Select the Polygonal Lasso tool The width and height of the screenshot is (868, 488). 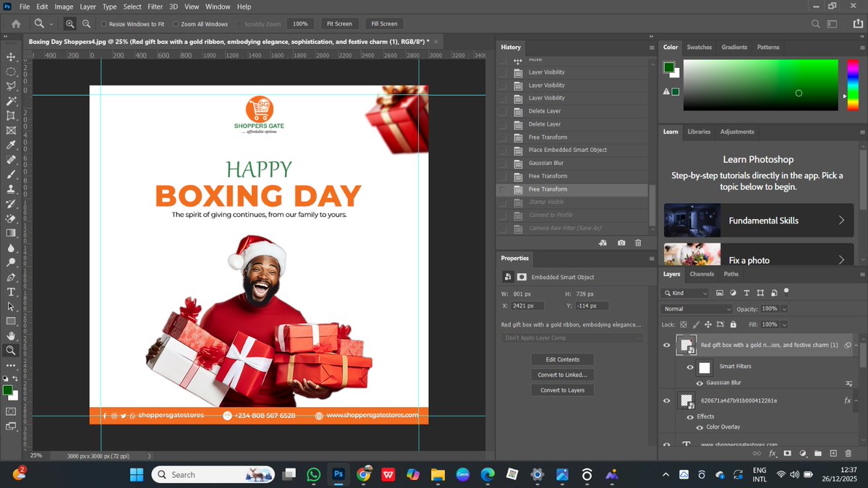[x=11, y=86]
